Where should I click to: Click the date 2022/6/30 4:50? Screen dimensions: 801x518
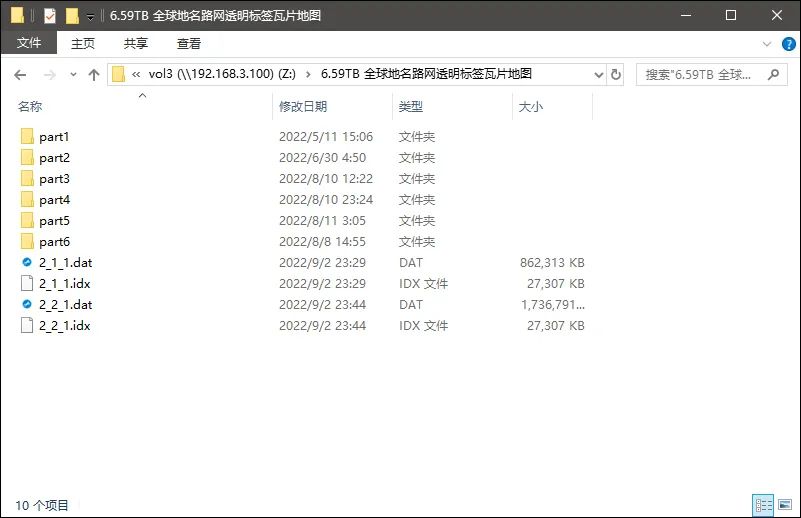[x=322, y=157]
